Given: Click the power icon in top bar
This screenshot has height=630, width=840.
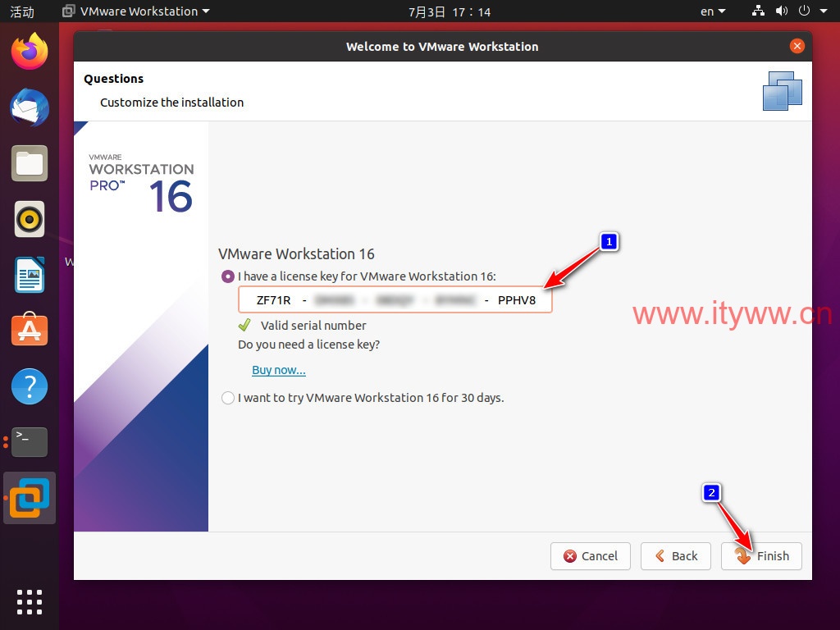Looking at the screenshot, I should click(x=804, y=11).
